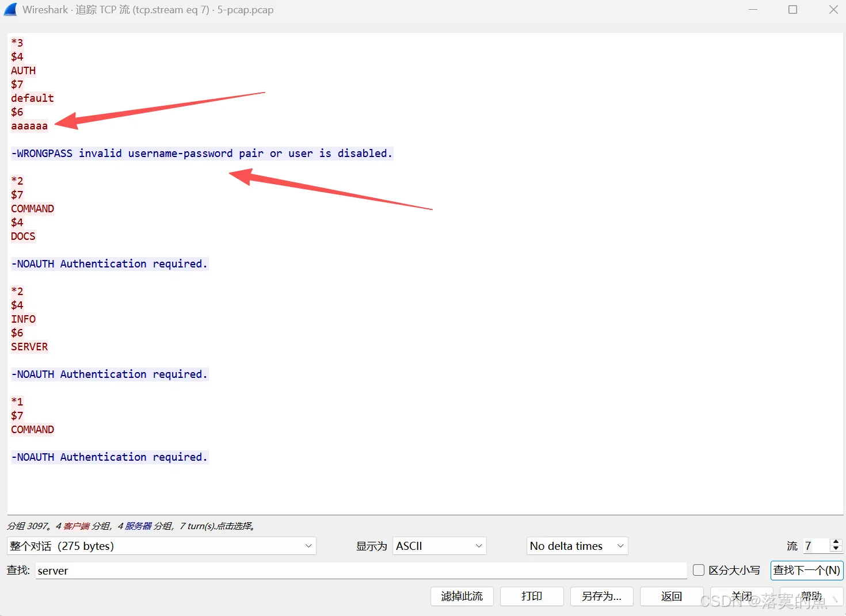The width and height of the screenshot is (846, 616).
Task: Select the aaaaaa password text
Action: click(29, 126)
